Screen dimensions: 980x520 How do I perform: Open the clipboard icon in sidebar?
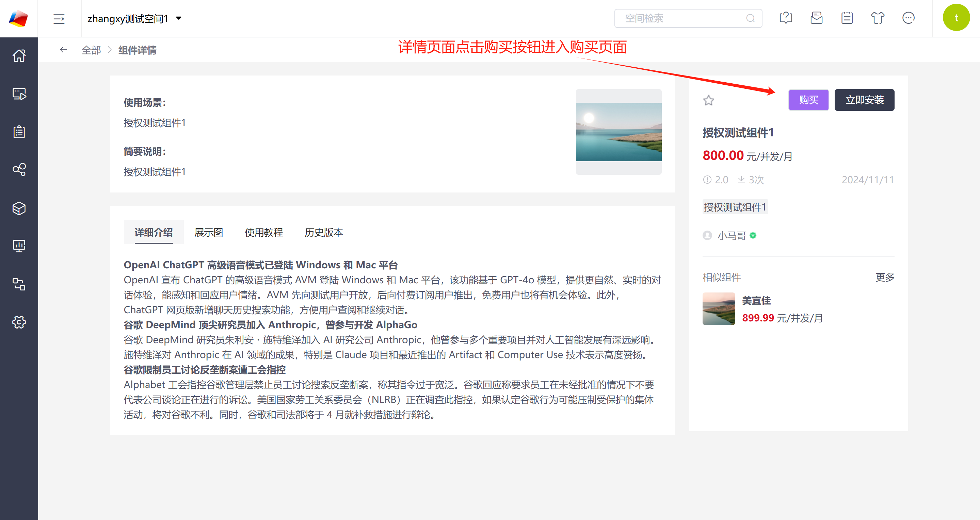(19, 132)
